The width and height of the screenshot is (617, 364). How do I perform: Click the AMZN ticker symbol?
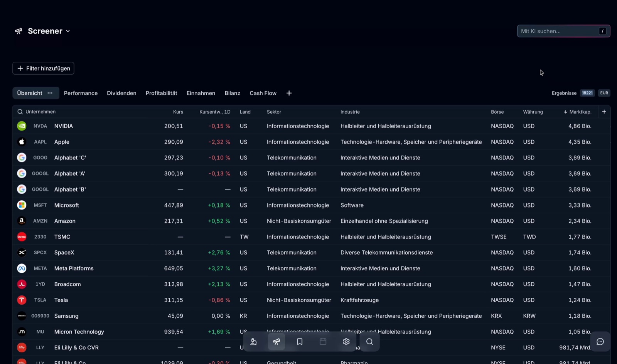click(x=40, y=221)
